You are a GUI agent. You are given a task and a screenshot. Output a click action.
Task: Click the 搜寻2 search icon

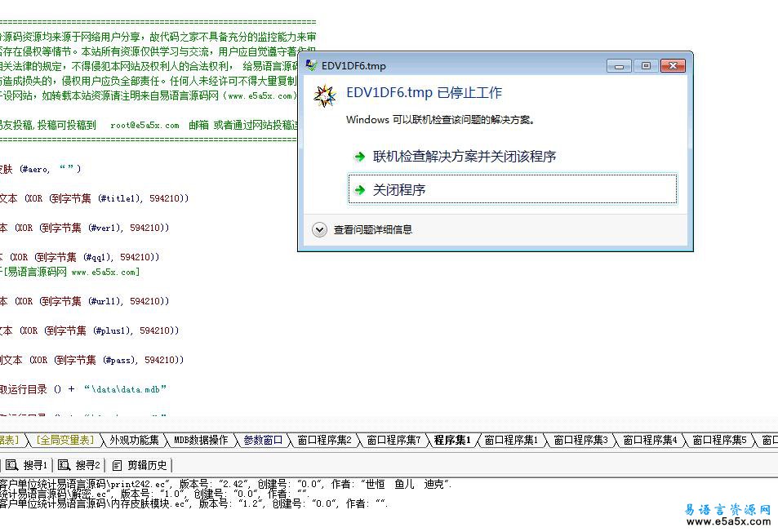click(64, 465)
